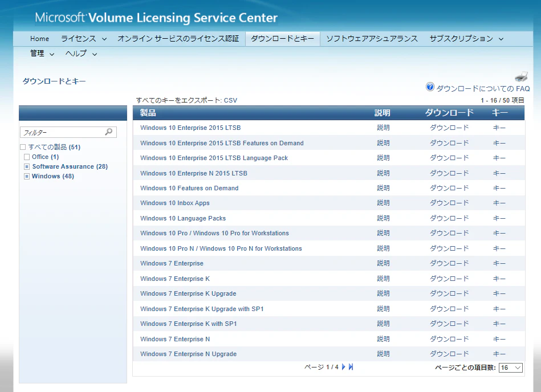Open the Home menu item
Image resolution: width=541 pixels, height=392 pixels.
pos(39,39)
